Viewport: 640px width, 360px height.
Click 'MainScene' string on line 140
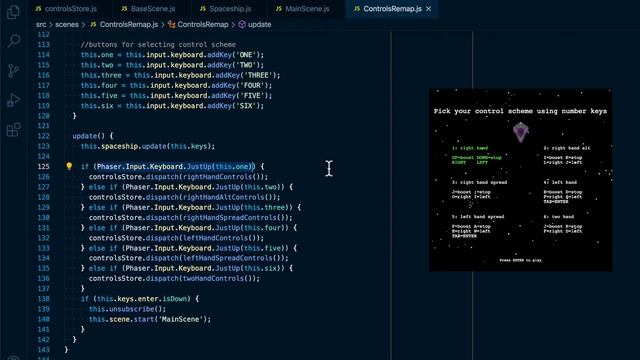[x=180, y=319]
